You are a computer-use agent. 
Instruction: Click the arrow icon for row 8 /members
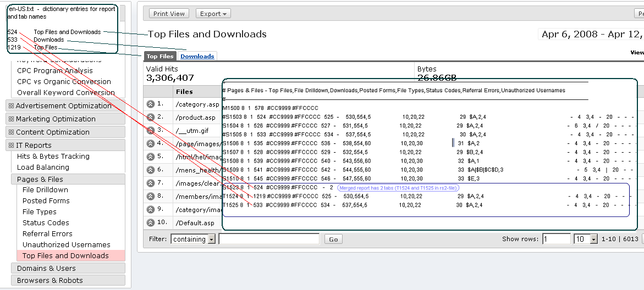pyautogui.click(x=150, y=196)
